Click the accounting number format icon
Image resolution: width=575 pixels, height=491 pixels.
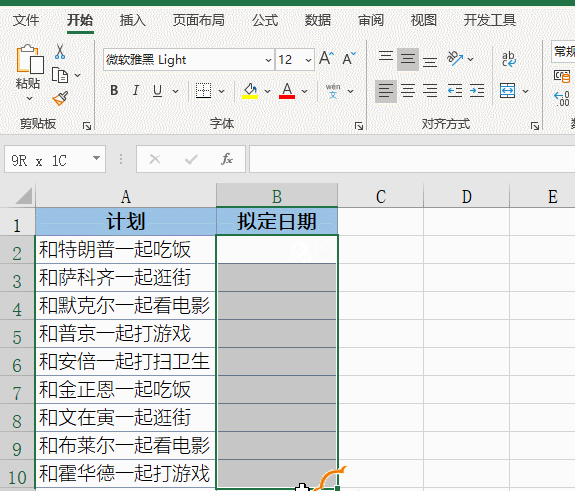tap(562, 76)
